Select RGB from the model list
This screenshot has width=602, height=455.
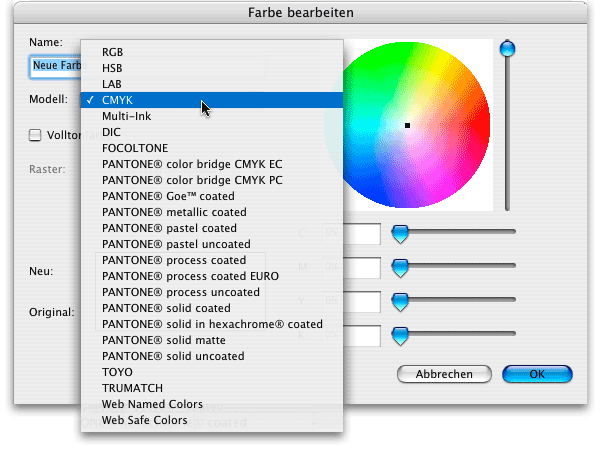[x=212, y=52]
